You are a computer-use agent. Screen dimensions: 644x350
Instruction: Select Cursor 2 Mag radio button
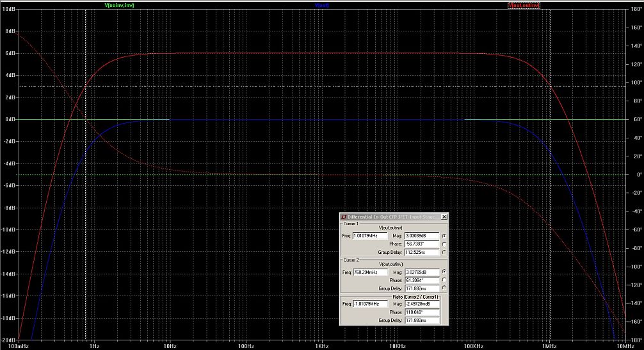point(444,272)
